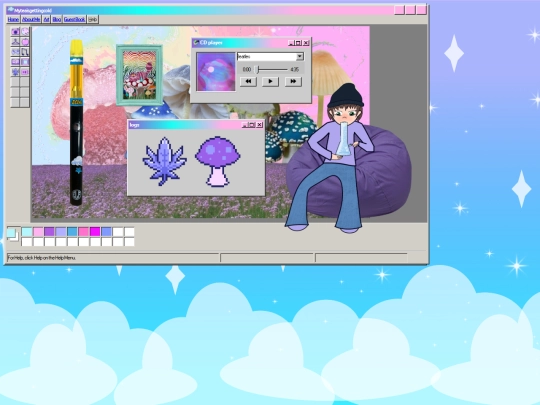Select the purple controller tool icon

pyautogui.click(x=15, y=62)
